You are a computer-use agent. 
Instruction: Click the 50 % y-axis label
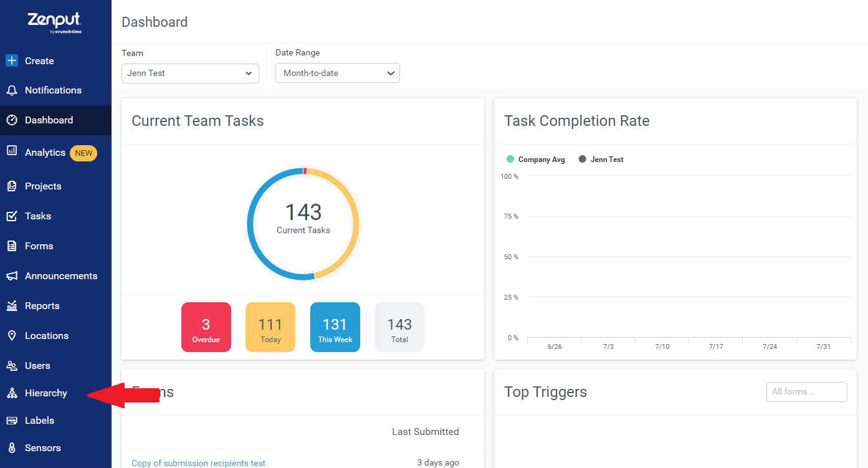511,257
